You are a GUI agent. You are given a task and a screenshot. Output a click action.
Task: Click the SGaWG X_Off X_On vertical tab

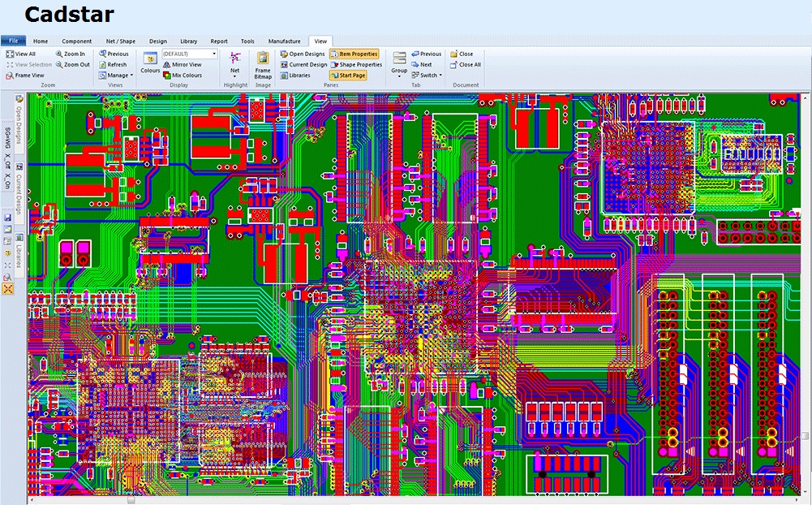pyautogui.click(x=7, y=158)
